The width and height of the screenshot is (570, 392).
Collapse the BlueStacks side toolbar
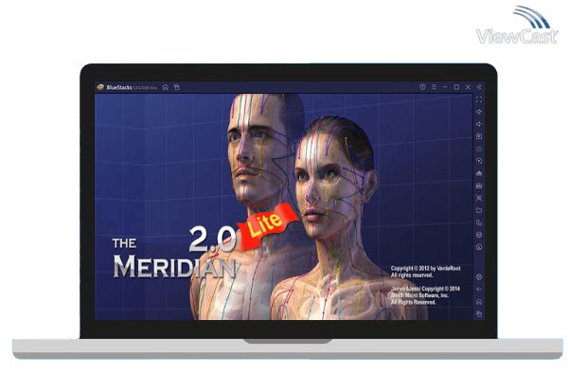click(479, 87)
